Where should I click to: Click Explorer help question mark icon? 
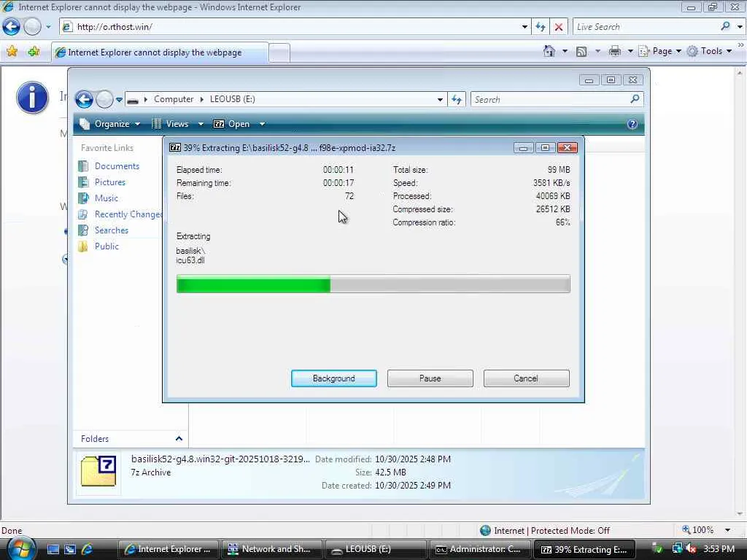click(x=632, y=124)
